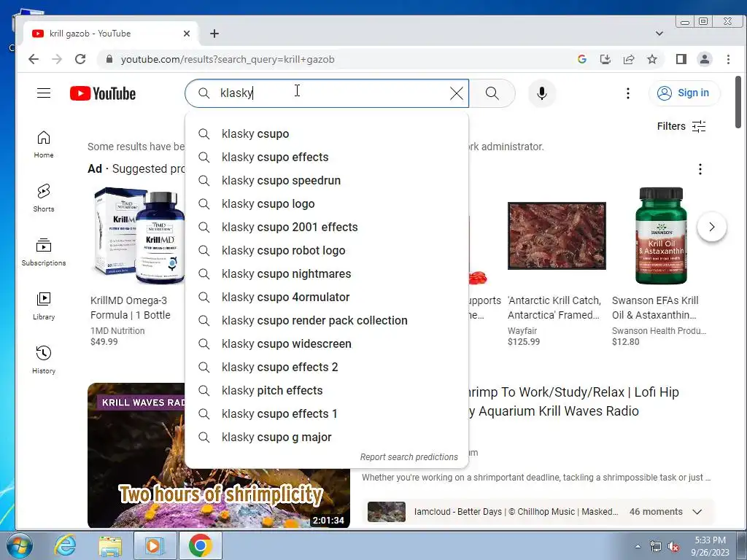
Task: Close the krill gazob YouTube tab
Action: [x=187, y=34]
